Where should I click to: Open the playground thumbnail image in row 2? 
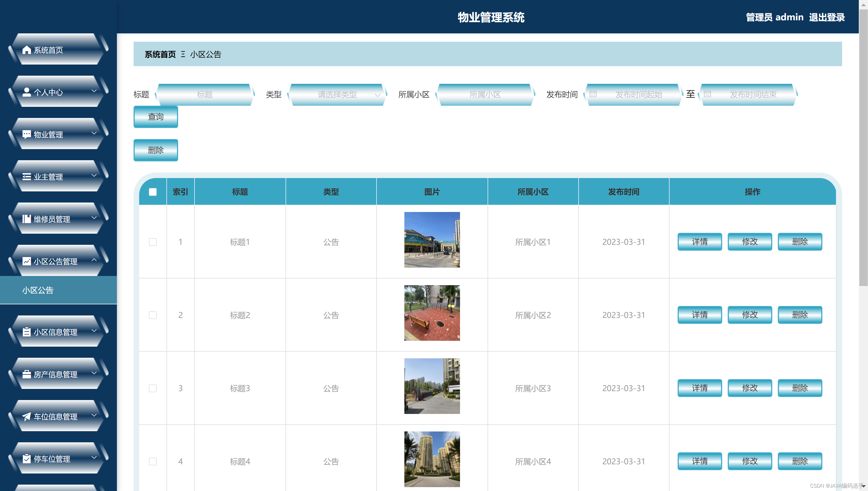pos(432,313)
